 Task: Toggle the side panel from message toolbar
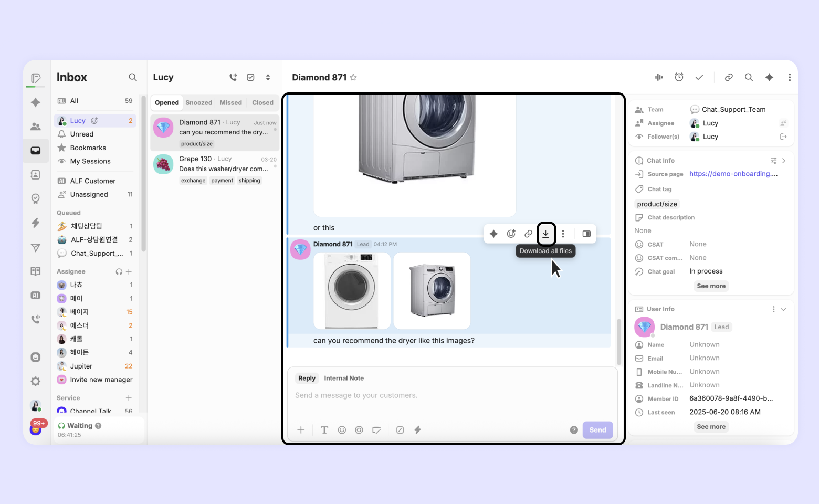point(586,234)
